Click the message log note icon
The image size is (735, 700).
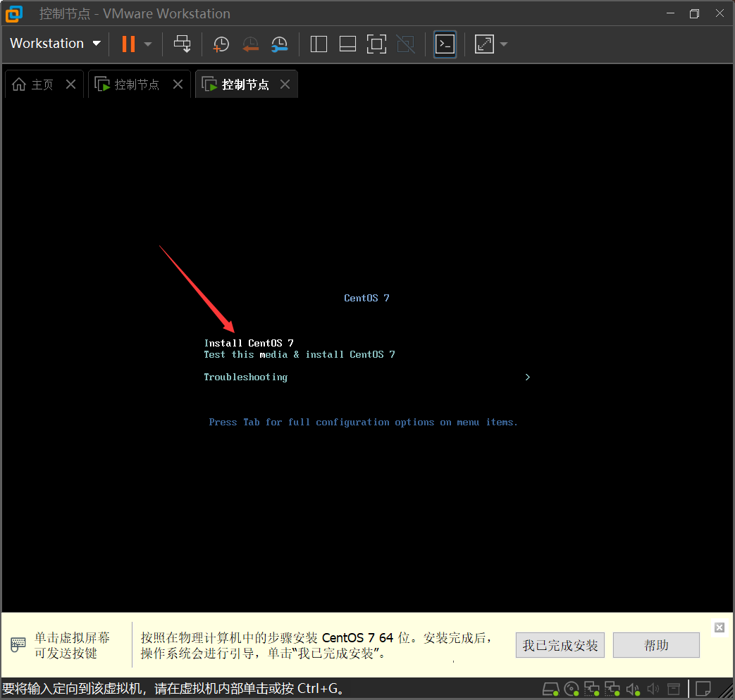pos(703,689)
